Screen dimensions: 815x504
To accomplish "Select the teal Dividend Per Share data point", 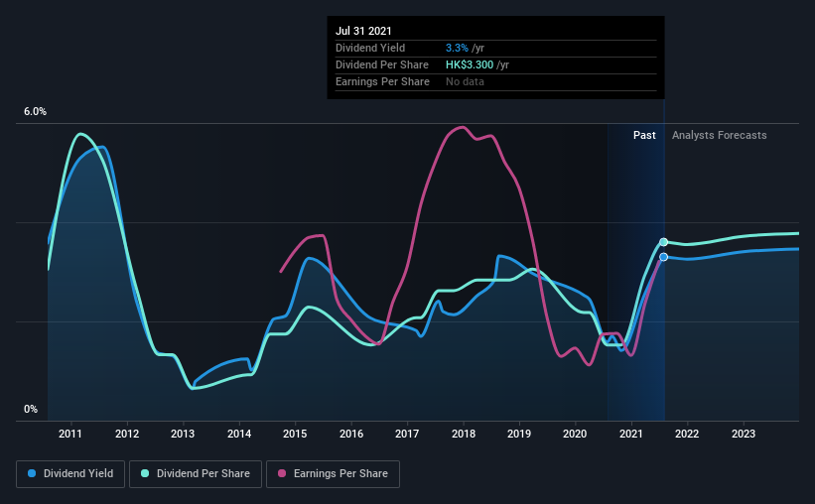I will (664, 242).
